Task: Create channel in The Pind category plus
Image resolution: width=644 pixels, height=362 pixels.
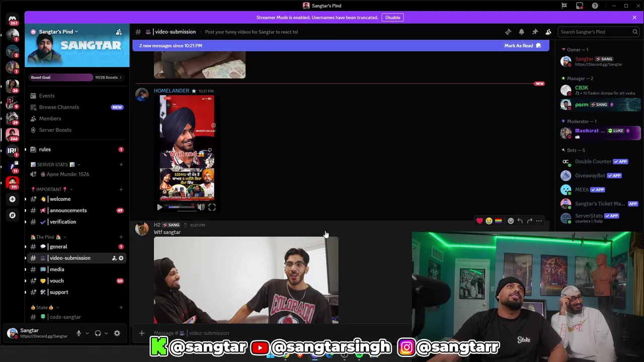Action: [121, 237]
